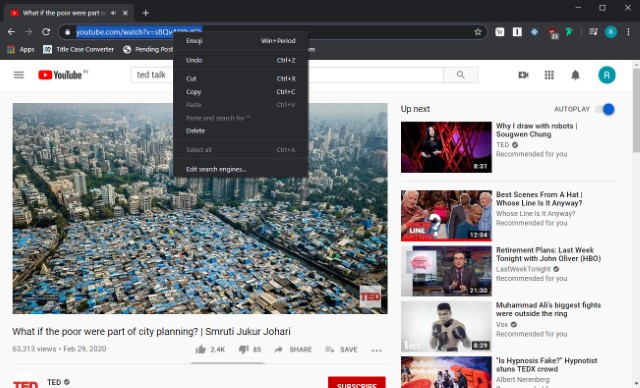Open the create video camera icon

tap(523, 75)
